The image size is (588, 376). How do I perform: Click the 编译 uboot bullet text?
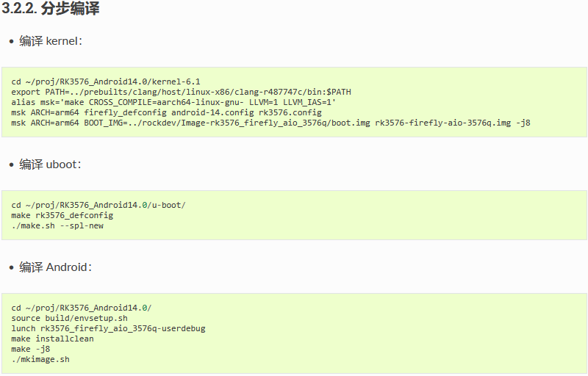(x=50, y=164)
